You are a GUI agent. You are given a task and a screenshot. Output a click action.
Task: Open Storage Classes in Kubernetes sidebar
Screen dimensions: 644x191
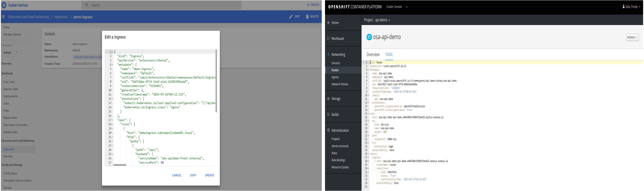[12, 35]
